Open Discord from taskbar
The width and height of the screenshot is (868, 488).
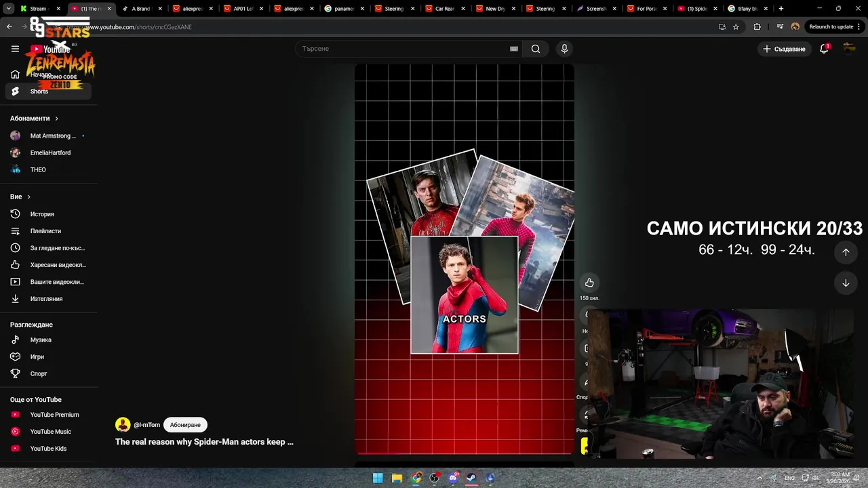click(x=453, y=478)
